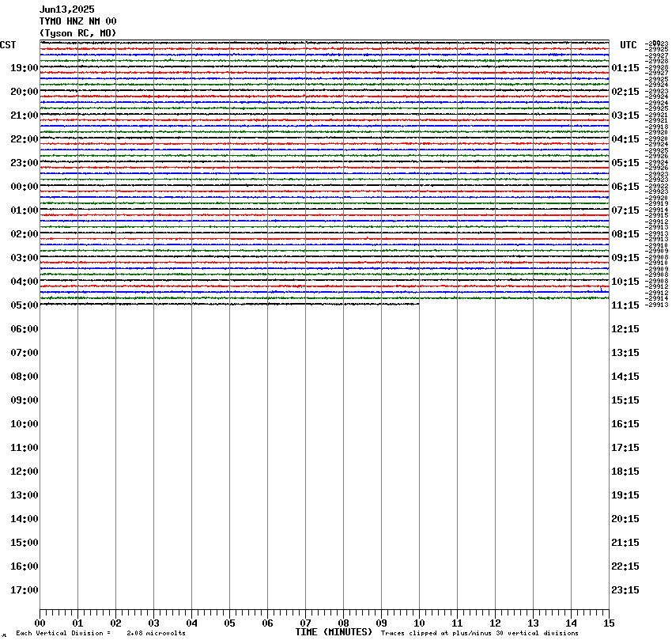
Task: Click the "UTC" column header
Action: [x=629, y=45]
